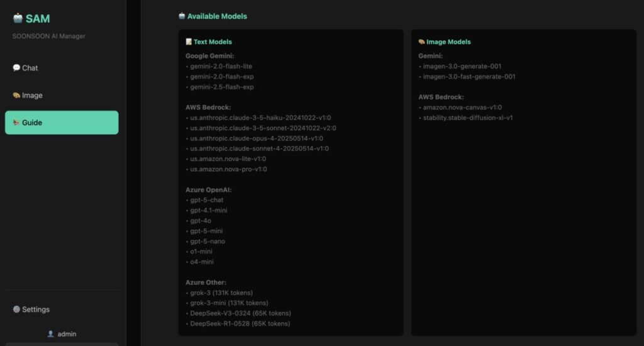644x346 pixels.
Task: Select gpt-5-mini entry
Action: 206,231
